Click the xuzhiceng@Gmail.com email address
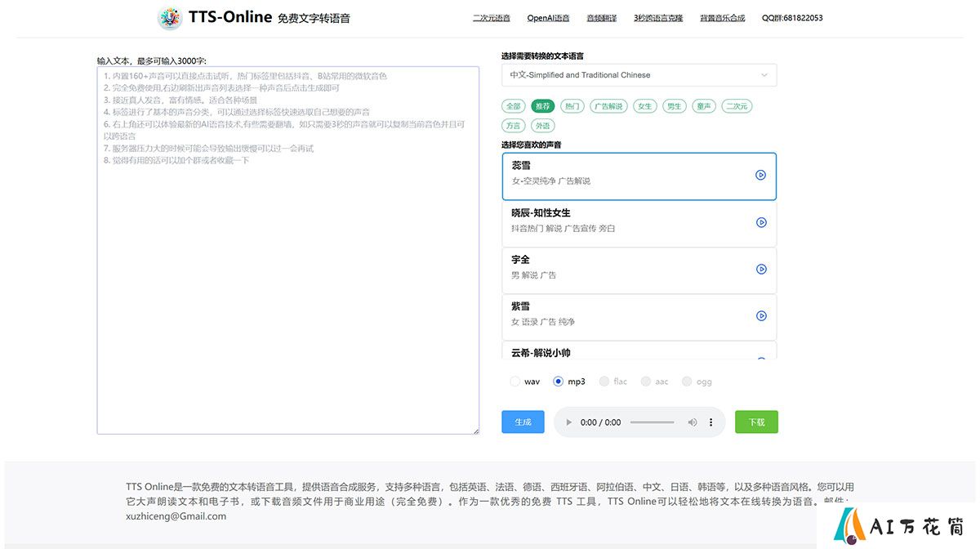 [x=176, y=516]
